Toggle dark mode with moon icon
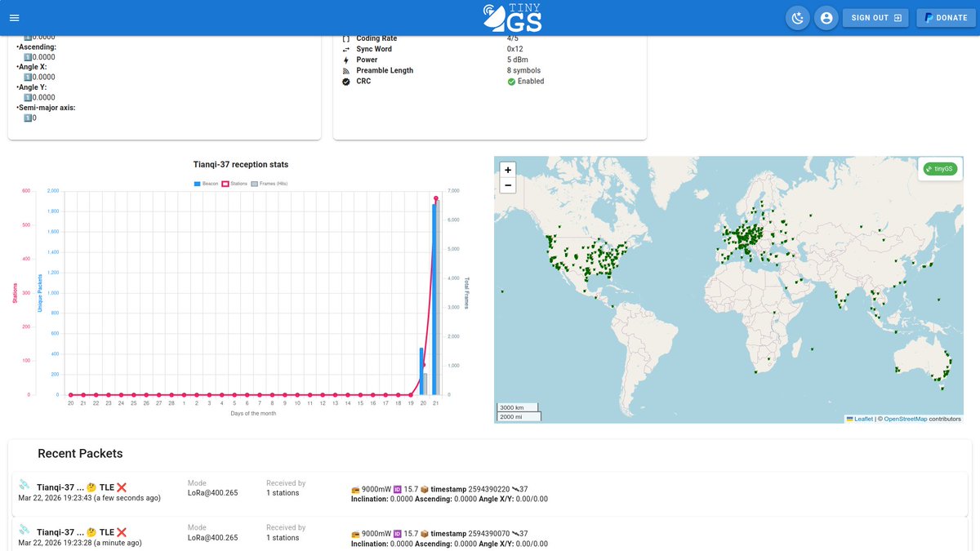Viewport: 980px width, 551px height. [x=798, y=17]
